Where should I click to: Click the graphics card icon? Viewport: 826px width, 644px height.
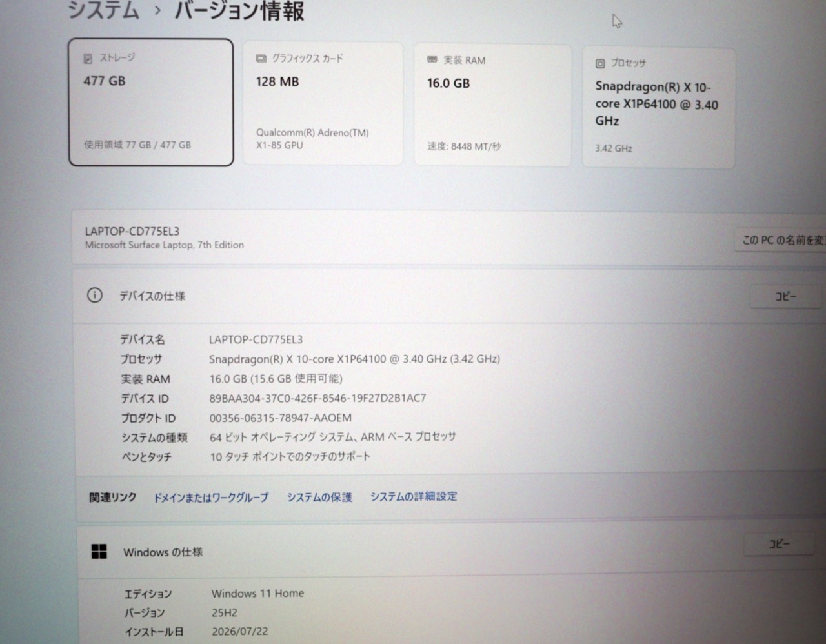(x=261, y=59)
